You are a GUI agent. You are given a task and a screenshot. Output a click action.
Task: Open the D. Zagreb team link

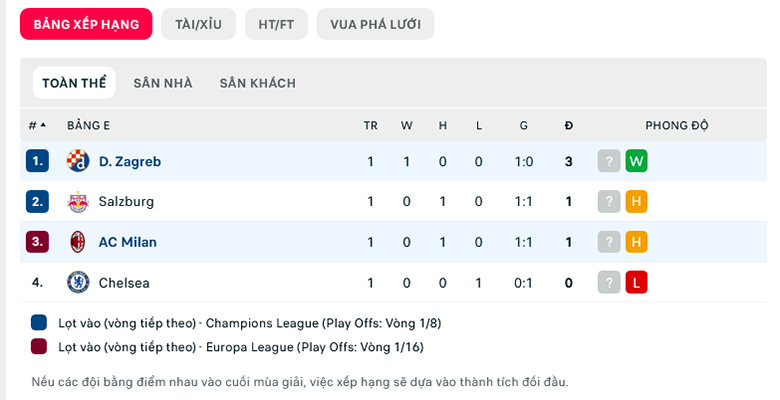click(130, 162)
